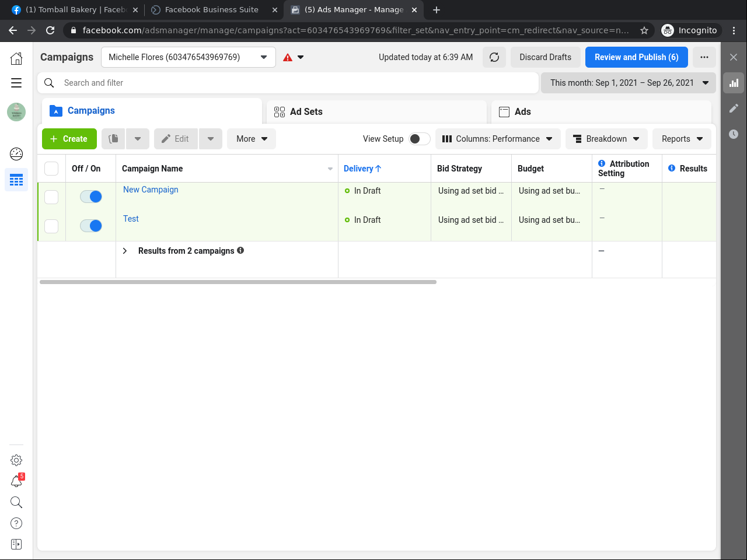Sort by the Delivery column header
747x560 pixels.
pos(362,169)
